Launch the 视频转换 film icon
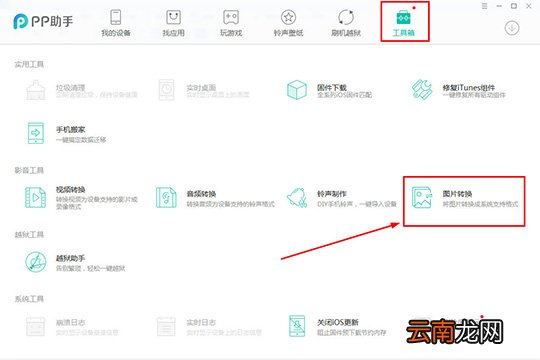The image size is (540, 360). (x=35, y=197)
